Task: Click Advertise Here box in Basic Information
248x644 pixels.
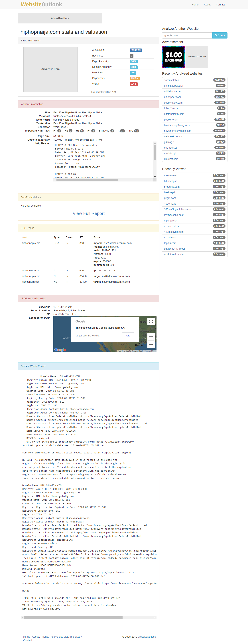Action: click(x=50, y=69)
